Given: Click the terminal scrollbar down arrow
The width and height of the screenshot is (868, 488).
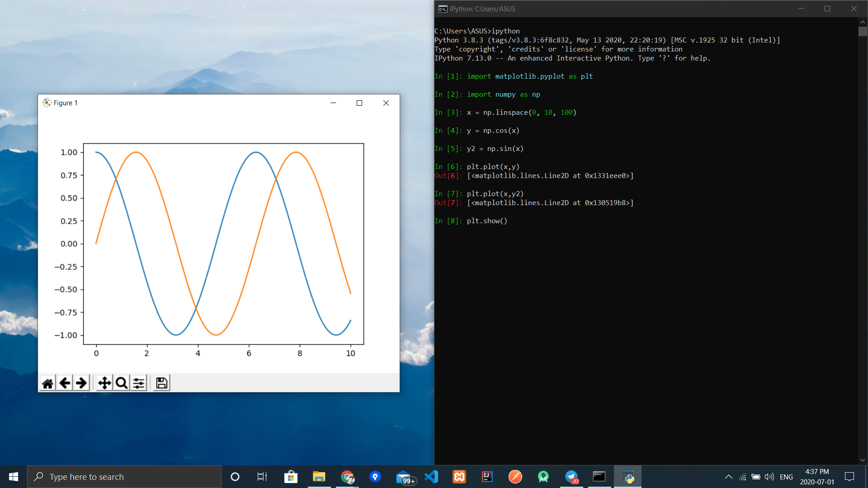Looking at the screenshot, I should click(863, 460).
